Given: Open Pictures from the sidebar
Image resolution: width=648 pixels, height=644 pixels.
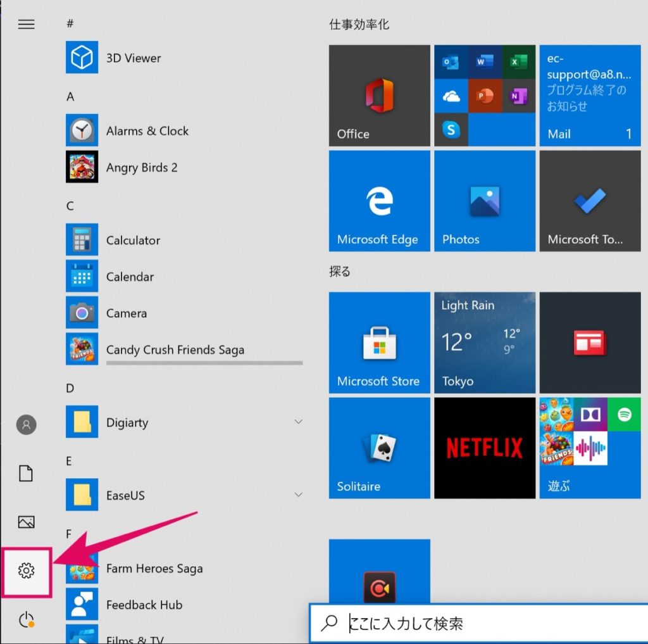Looking at the screenshot, I should 26,522.
